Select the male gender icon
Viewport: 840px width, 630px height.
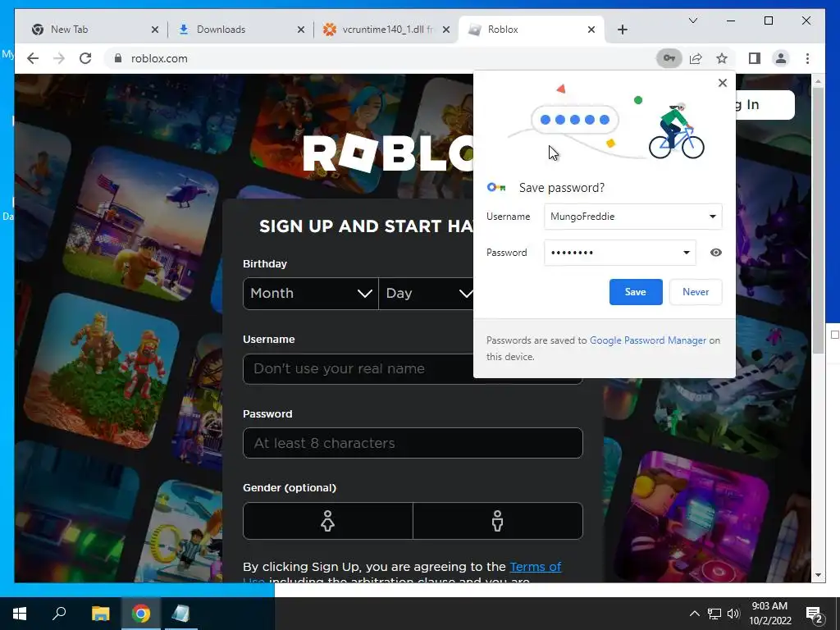click(498, 521)
